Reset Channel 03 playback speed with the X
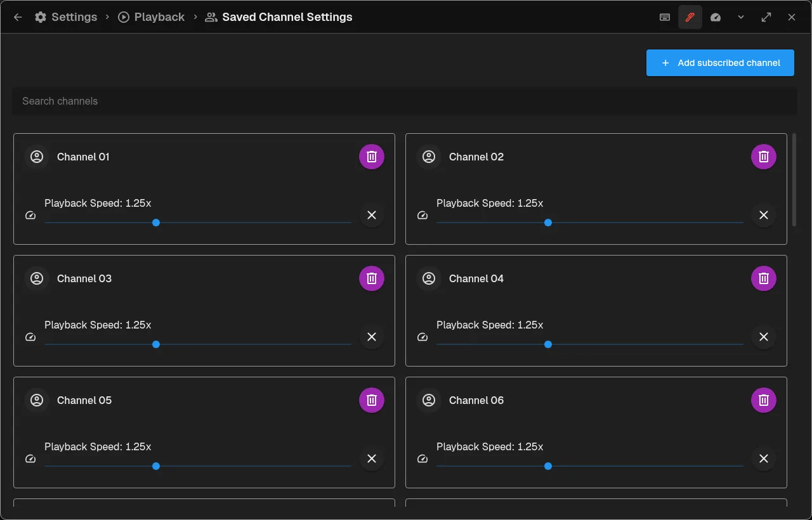 pyautogui.click(x=372, y=337)
